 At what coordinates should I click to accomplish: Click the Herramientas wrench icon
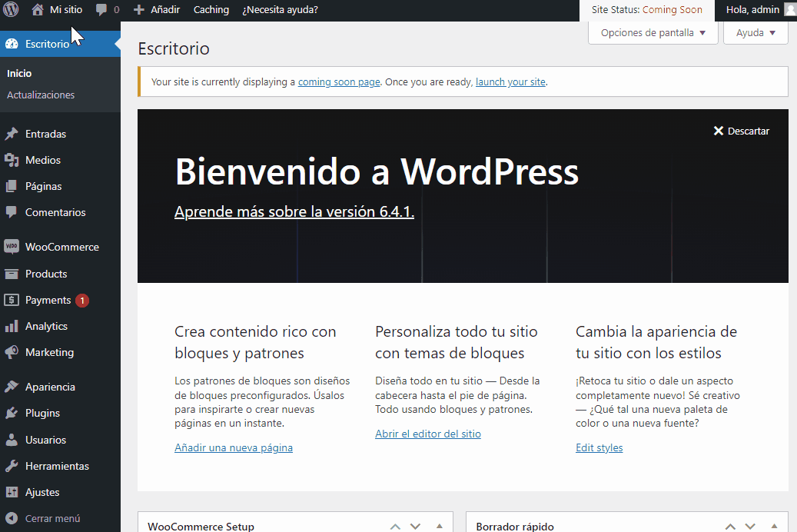click(12, 466)
